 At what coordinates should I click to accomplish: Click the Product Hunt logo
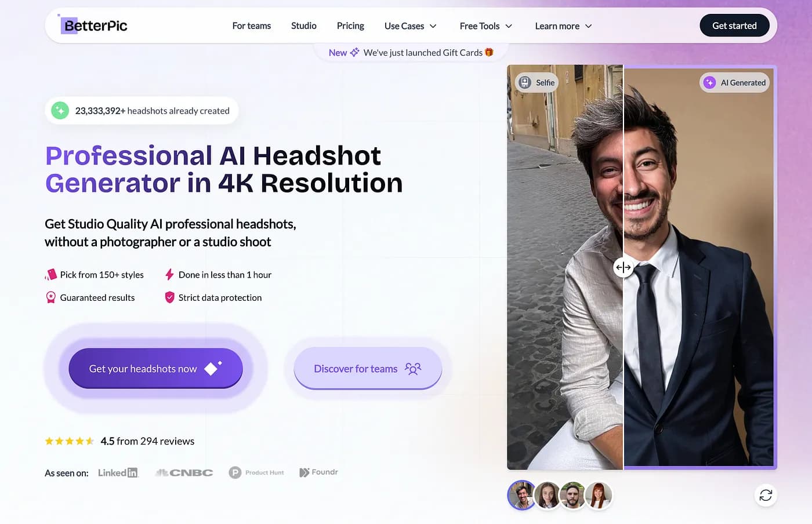click(256, 472)
